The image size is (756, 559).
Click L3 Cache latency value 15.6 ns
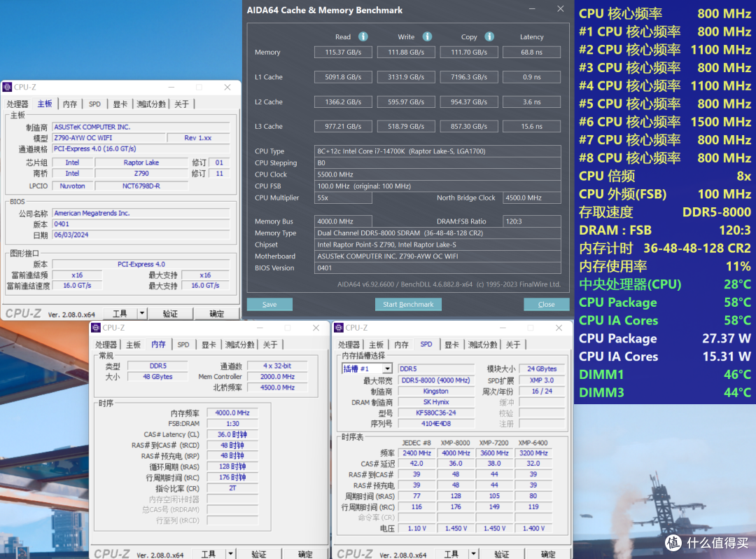coord(531,126)
